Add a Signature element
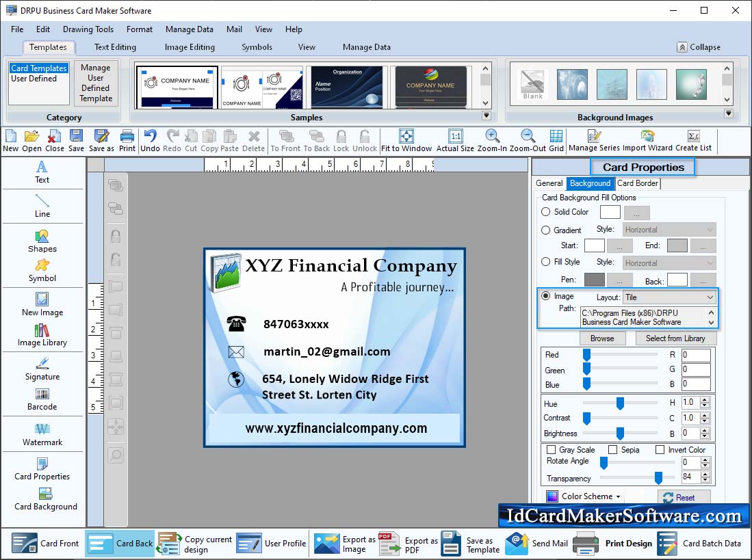Viewport: 752px width, 560px height. [42, 369]
